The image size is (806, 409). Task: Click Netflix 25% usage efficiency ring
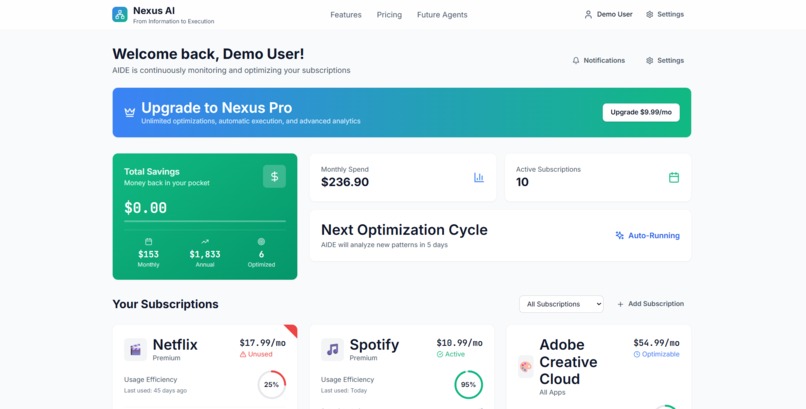coord(271,384)
